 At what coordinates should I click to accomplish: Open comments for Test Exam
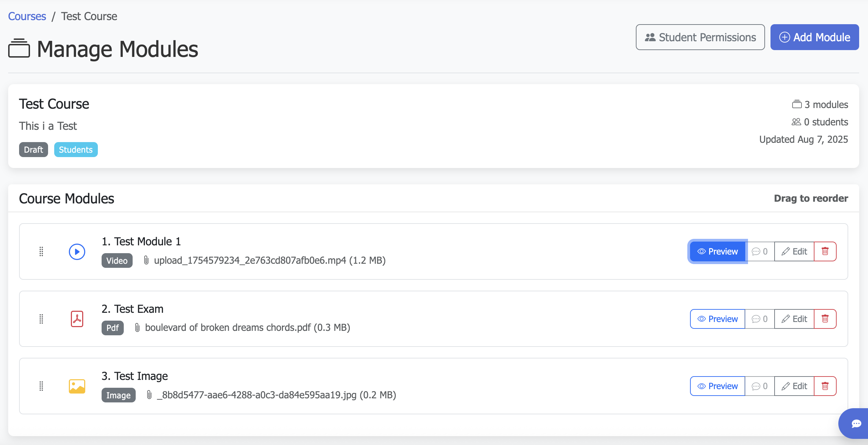[x=760, y=319]
